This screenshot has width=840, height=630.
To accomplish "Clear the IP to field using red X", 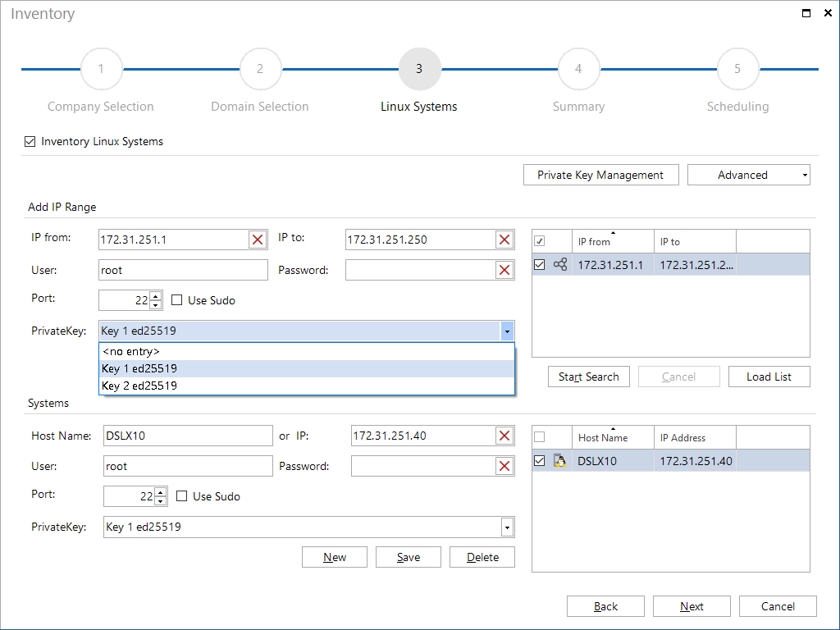I will coord(505,239).
